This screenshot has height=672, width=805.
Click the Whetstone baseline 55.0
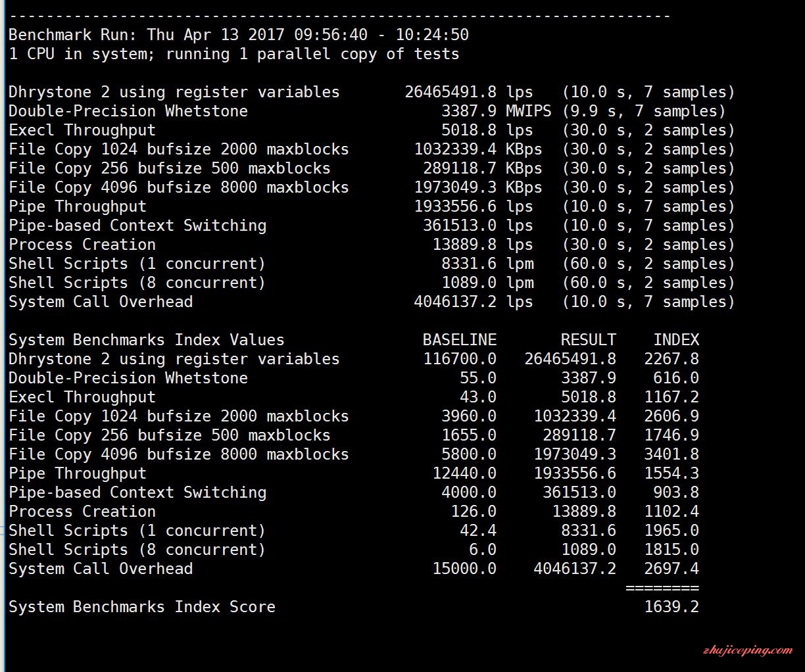click(478, 378)
